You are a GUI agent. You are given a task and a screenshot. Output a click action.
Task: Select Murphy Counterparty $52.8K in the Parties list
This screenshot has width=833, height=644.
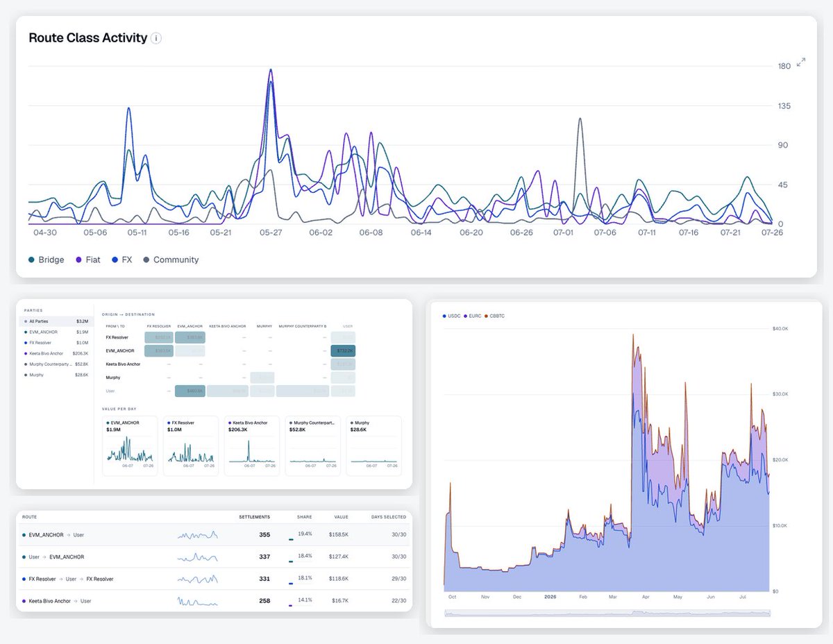pos(56,364)
